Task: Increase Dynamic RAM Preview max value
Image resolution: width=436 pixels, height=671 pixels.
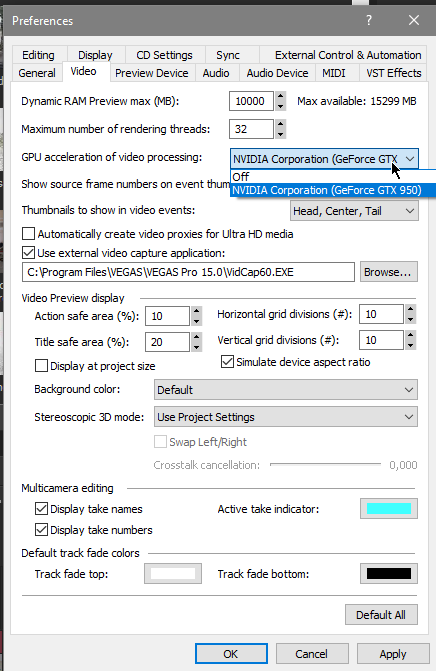Action: 281,96
